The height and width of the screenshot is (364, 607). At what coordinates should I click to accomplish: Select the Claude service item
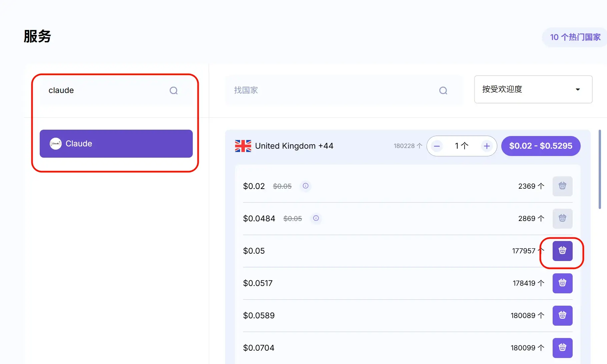116,144
